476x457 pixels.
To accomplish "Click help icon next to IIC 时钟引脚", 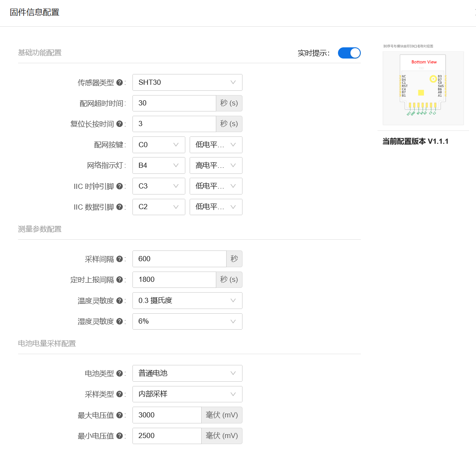I will pos(120,186).
